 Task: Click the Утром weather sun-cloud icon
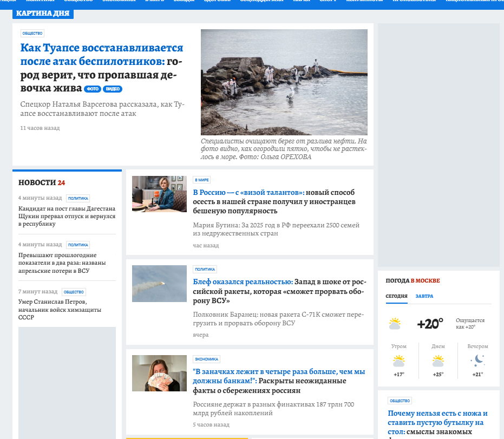pos(399,361)
